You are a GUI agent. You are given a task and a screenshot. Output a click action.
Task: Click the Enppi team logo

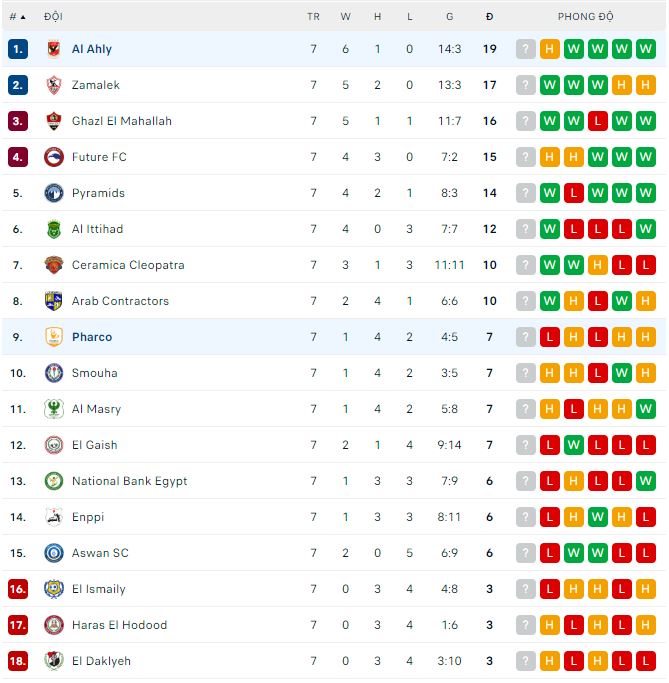(54, 517)
